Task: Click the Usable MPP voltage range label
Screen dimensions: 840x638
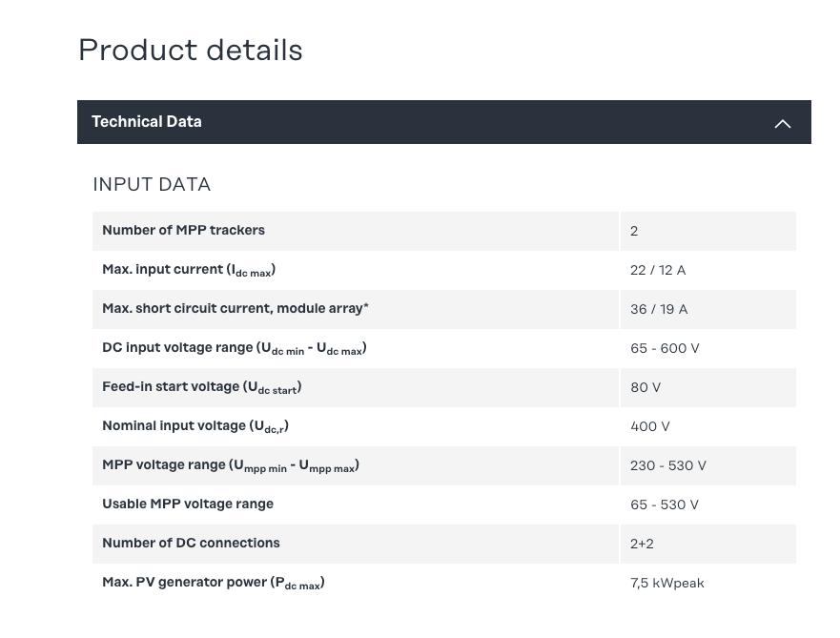Action: (x=188, y=504)
